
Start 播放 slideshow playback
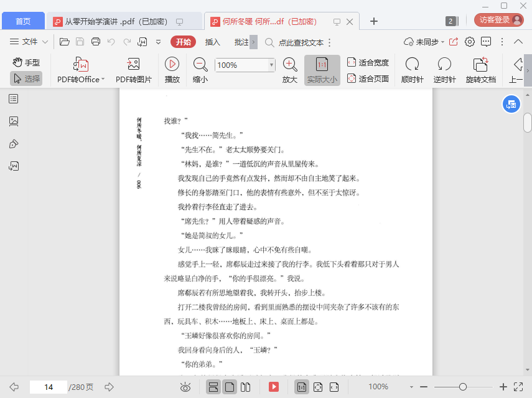[172, 70]
